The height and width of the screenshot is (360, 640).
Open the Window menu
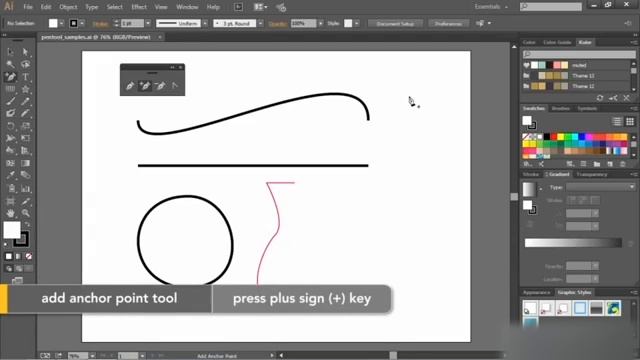click(187, 7)
